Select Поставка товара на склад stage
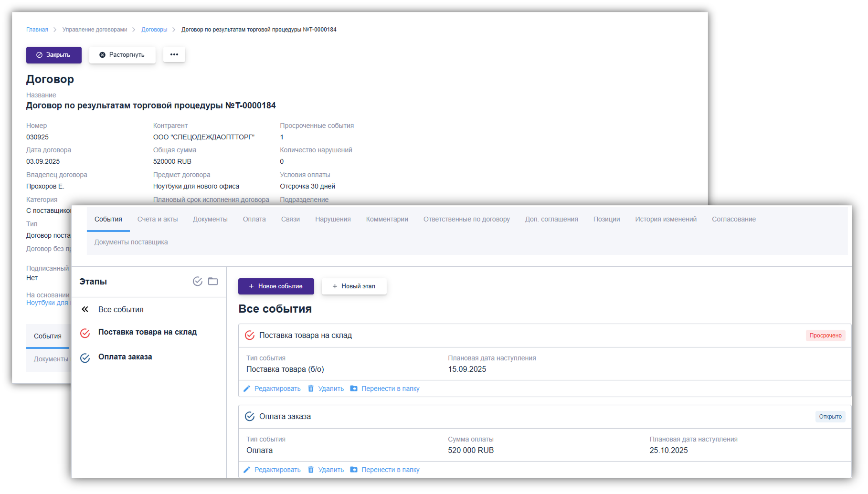 pos(147,332)
